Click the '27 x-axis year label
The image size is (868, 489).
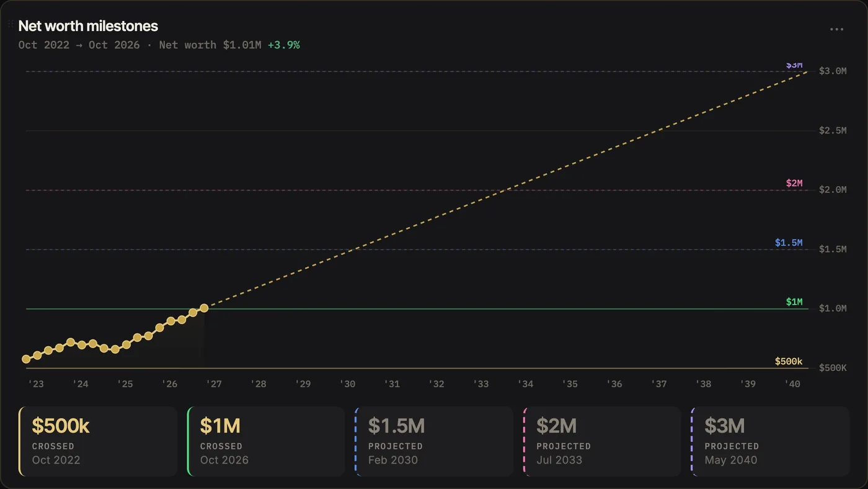tap(214, 384)
